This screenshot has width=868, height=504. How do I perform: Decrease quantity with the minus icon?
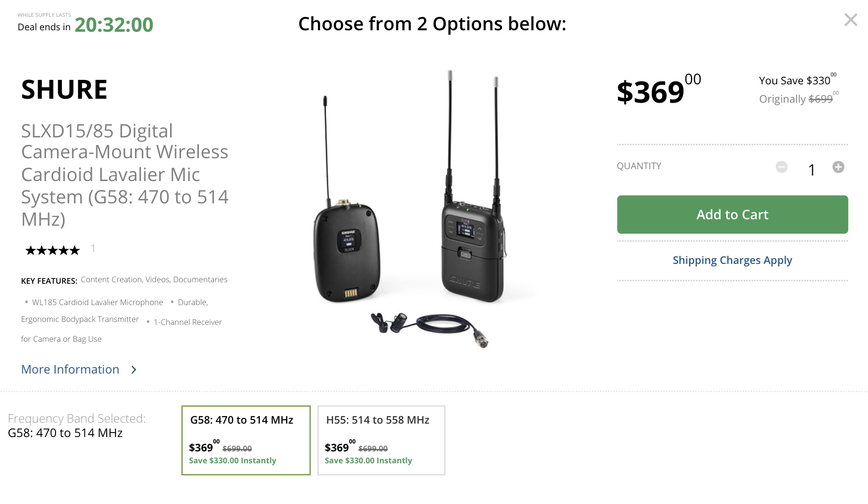coord(782,167)
